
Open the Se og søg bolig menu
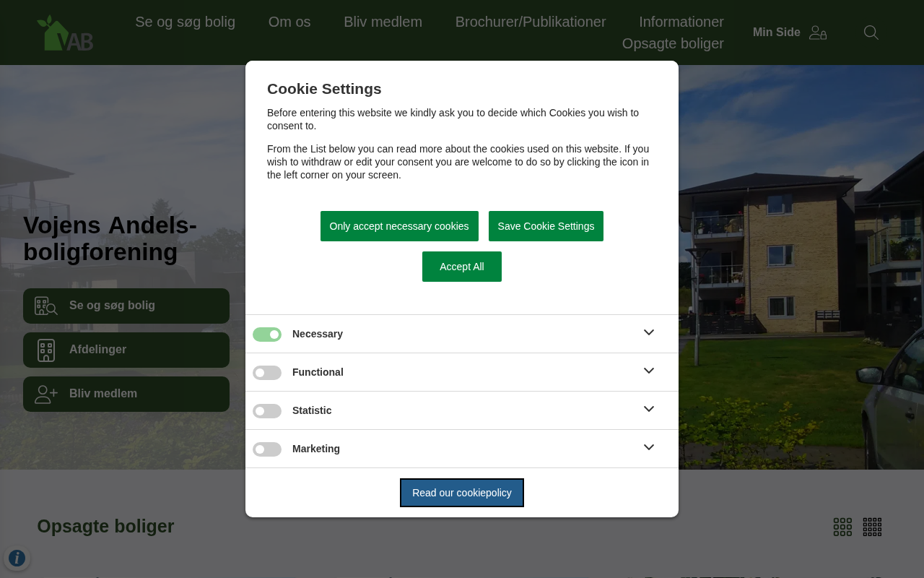(x=186, y=22)
